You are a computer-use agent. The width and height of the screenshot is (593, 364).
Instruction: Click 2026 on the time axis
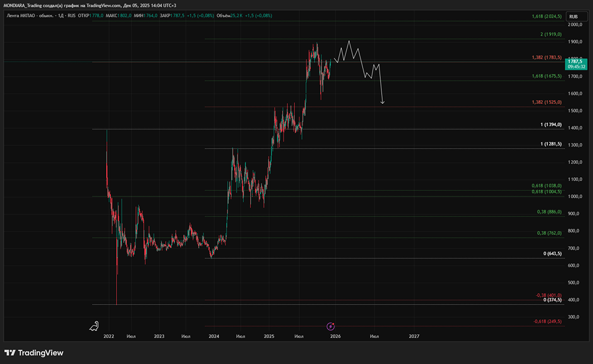(x=336, y=336)
